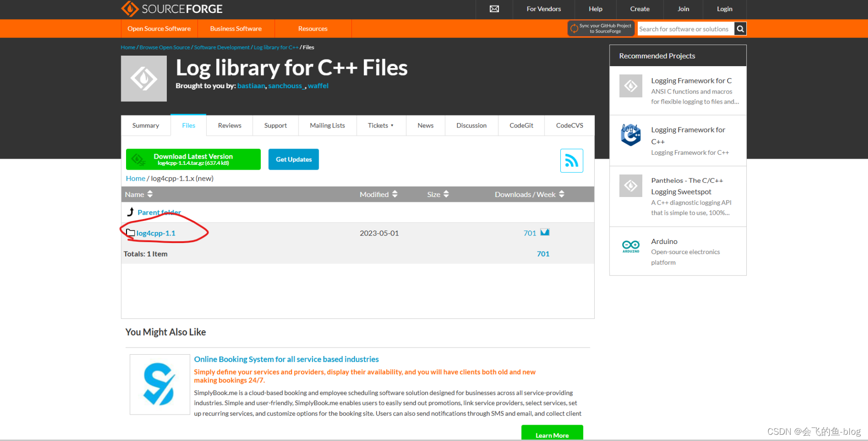Screen dimensions: 868x441
Task: Click the log4cpp-1.1 folder icon
Action: pyautogui.click(x=130, y=233)
